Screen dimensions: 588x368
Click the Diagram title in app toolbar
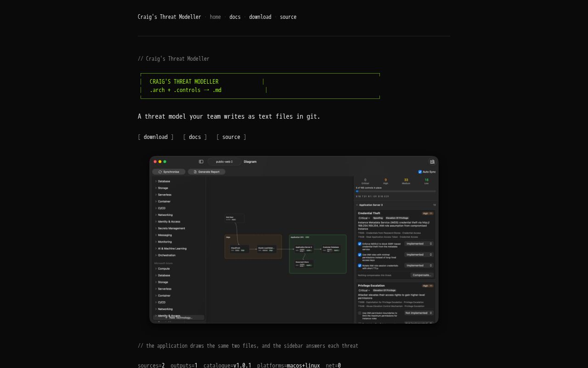coord(250,161)
